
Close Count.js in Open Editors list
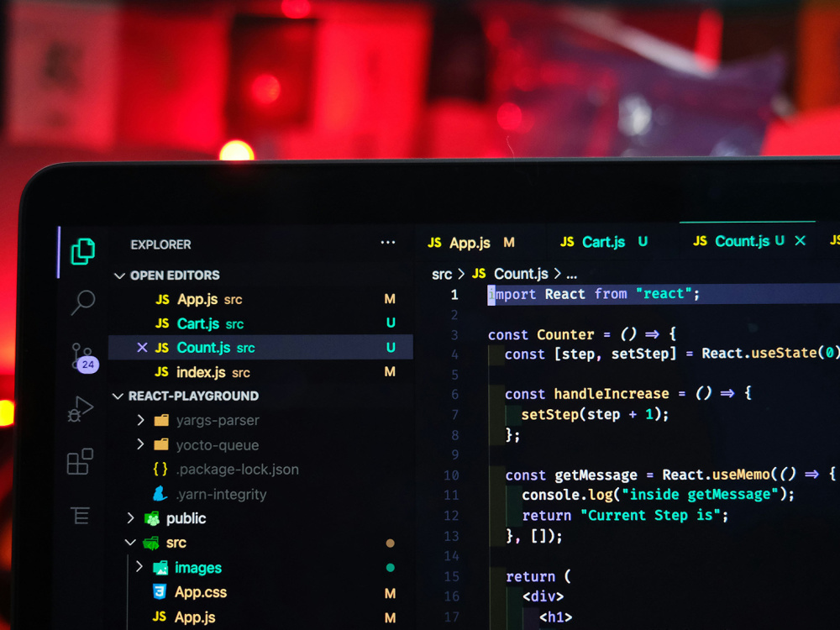pos(142,348)
